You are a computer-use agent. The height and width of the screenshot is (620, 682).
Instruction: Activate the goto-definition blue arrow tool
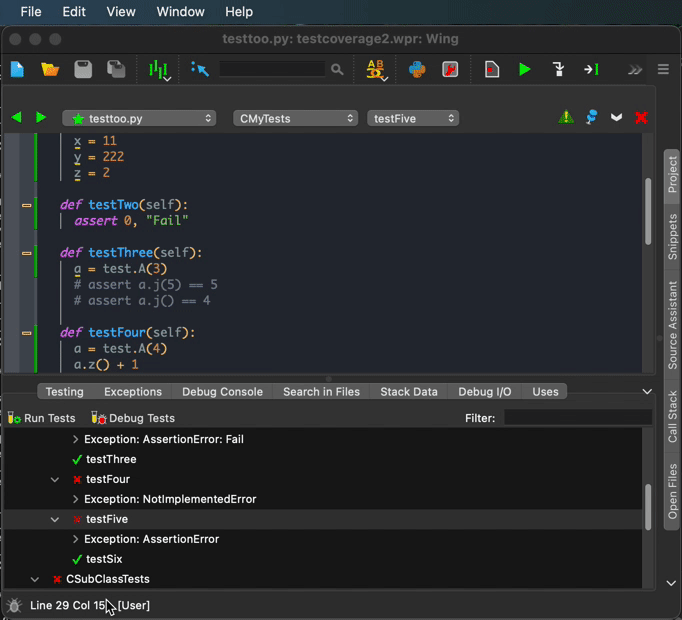tap(200, 69)
